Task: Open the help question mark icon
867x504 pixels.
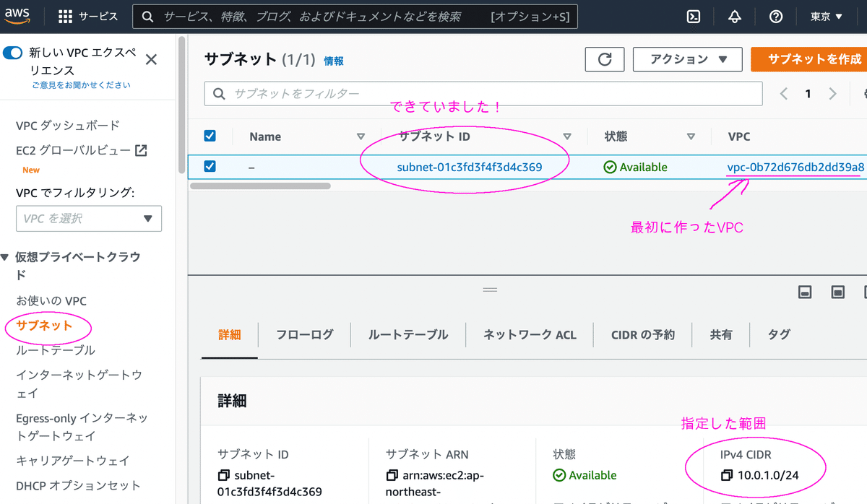Action: [776, 16]
